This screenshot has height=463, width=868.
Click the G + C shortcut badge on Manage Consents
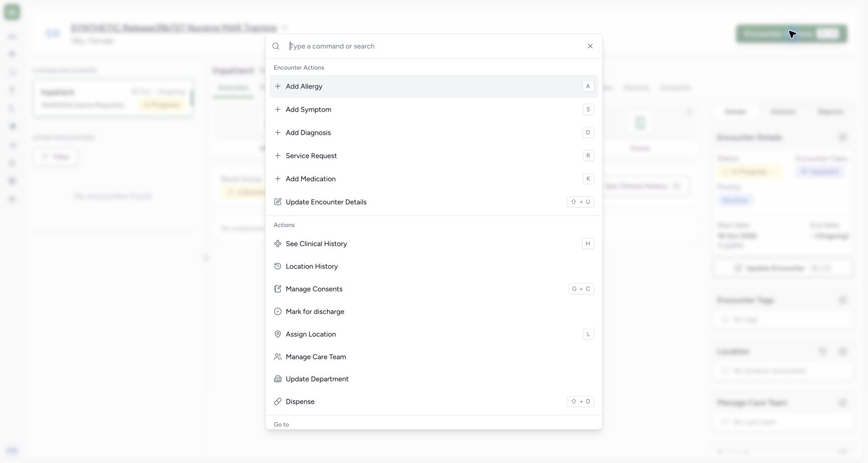pyautogui.click(x=581, y=289)
